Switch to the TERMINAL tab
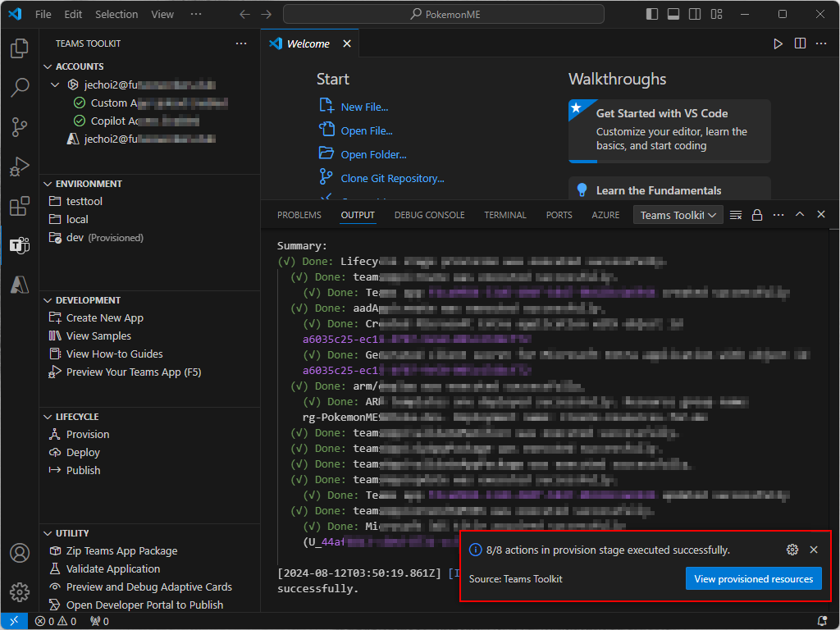The width and height of the screenshot is (840, 630). [505, 216]
